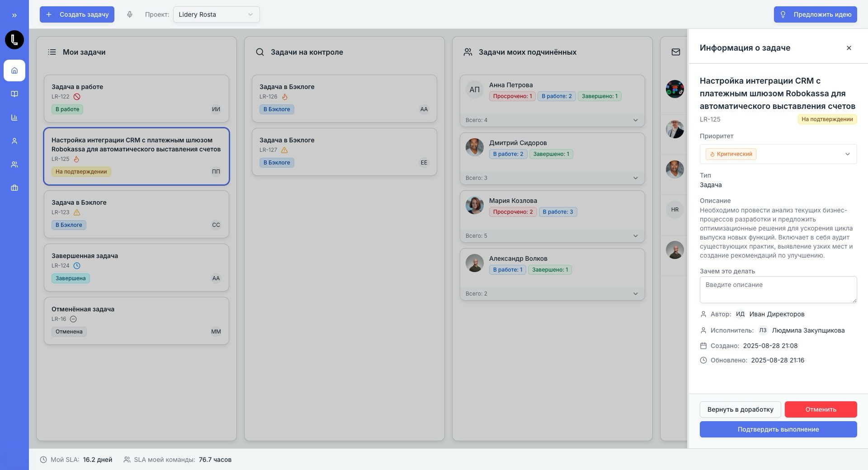Click the Зачем это делать text field
Image resolution: width=868 pixels, height=470 pixels.
(x=778, y=290)
